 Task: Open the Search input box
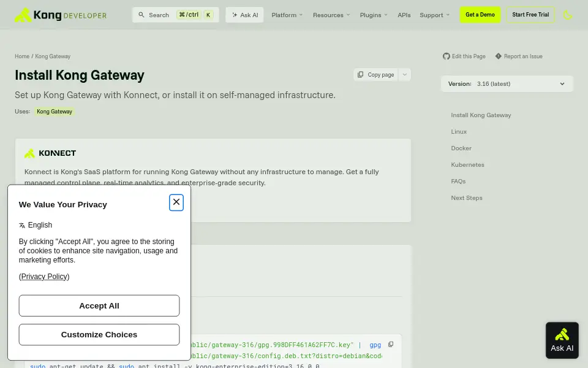click(x=176, y=15)
